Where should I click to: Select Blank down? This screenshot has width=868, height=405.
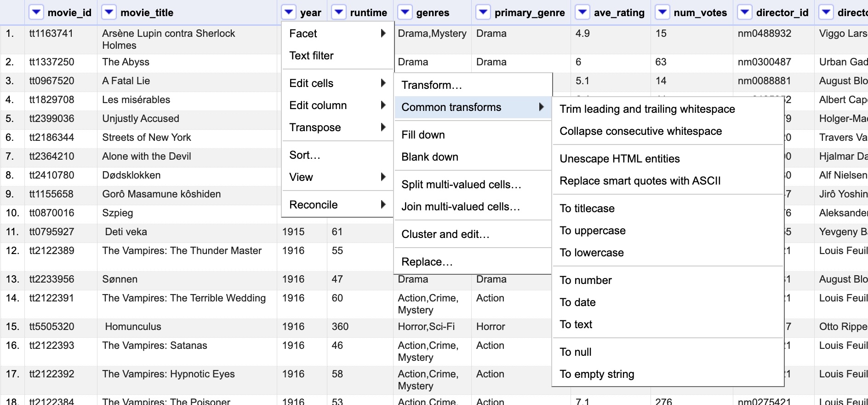[x=473, y=157]
